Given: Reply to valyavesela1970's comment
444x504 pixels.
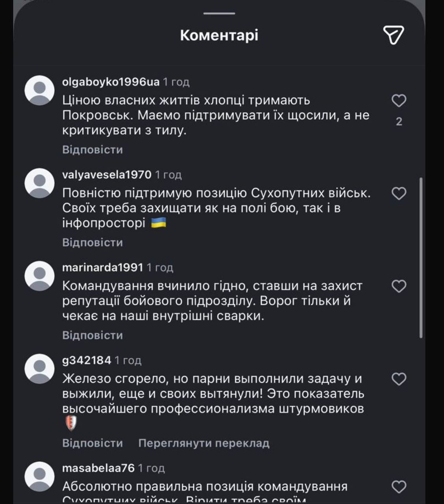Looking at the screenshot, I should 92,243.
